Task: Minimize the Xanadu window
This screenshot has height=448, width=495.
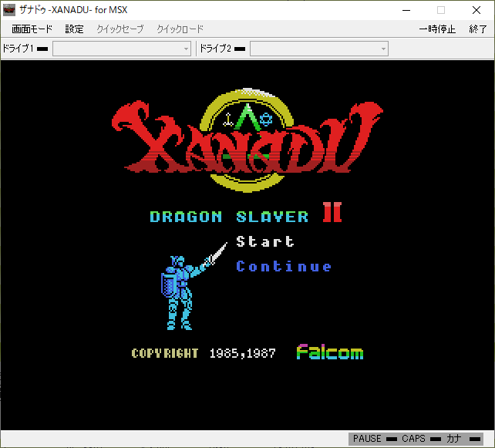Action: [406, 10]
